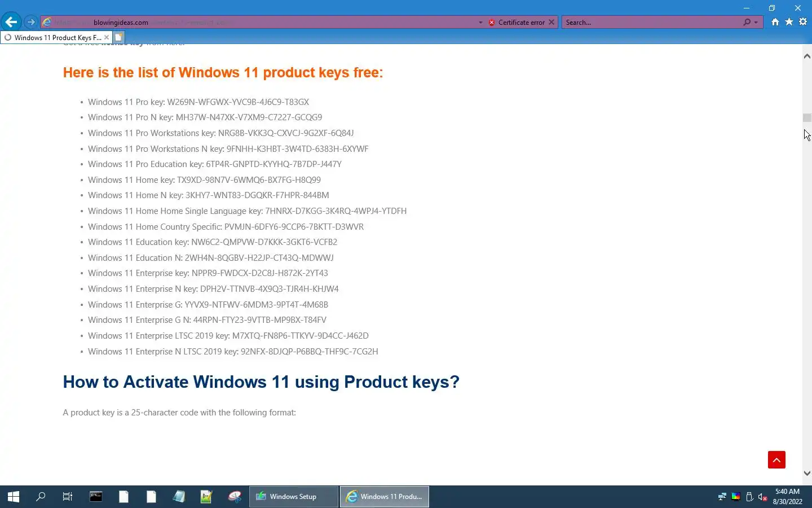Click the Home Single Language key line
This screenshot has height=508, width=812.
(x=247, y=211)
